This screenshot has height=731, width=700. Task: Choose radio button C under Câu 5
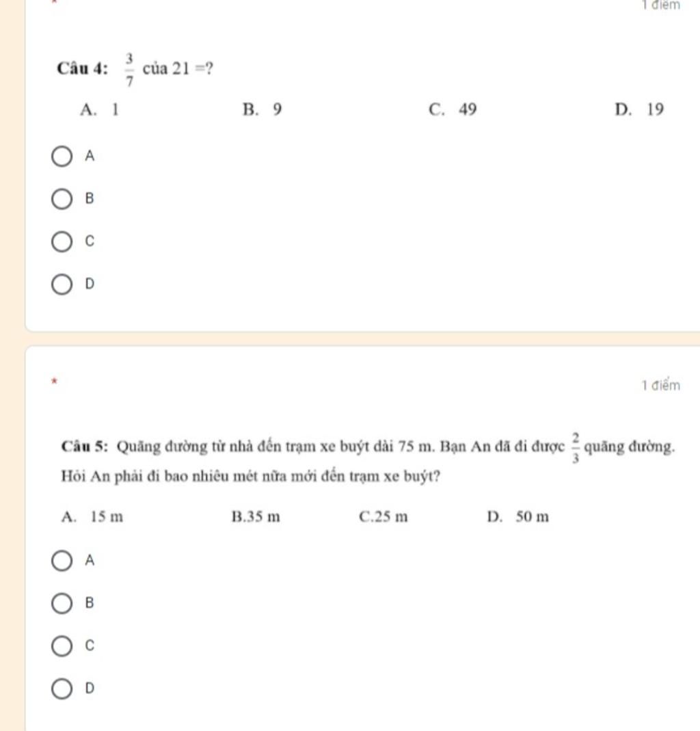62,646
